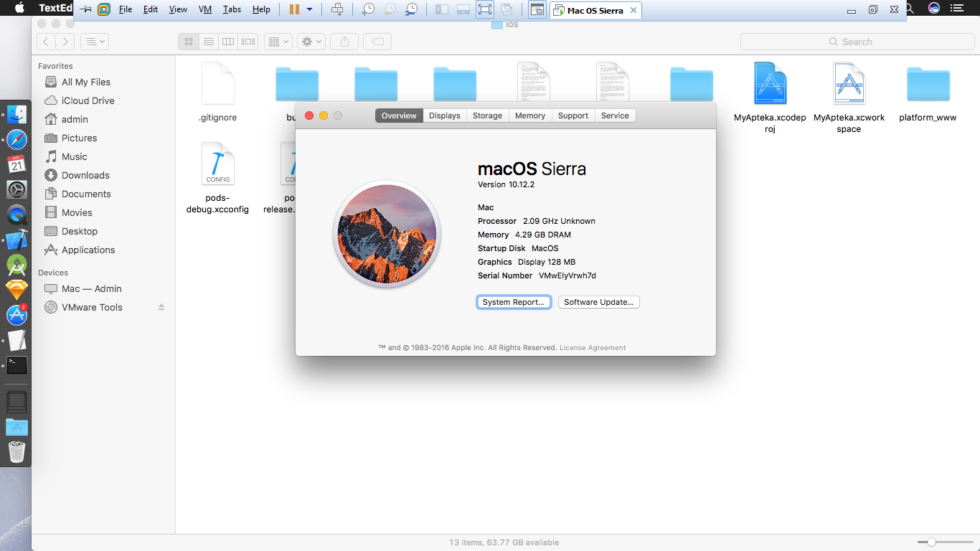Launch QuickTime Player from the Dock

coord(17,215)
